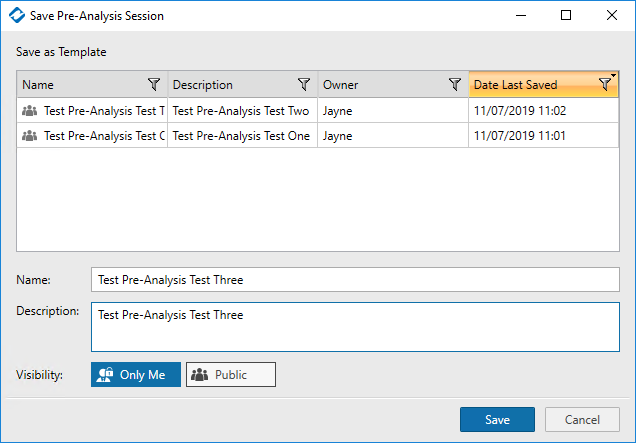Sort by the Name column header
636x443 pixels.
click(x=92, y=84)
